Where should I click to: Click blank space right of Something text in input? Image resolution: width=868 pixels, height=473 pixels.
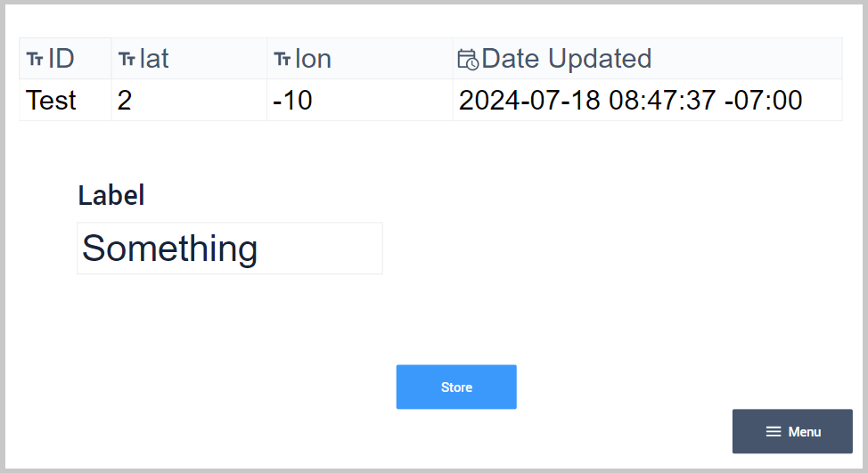click(321, 249)
